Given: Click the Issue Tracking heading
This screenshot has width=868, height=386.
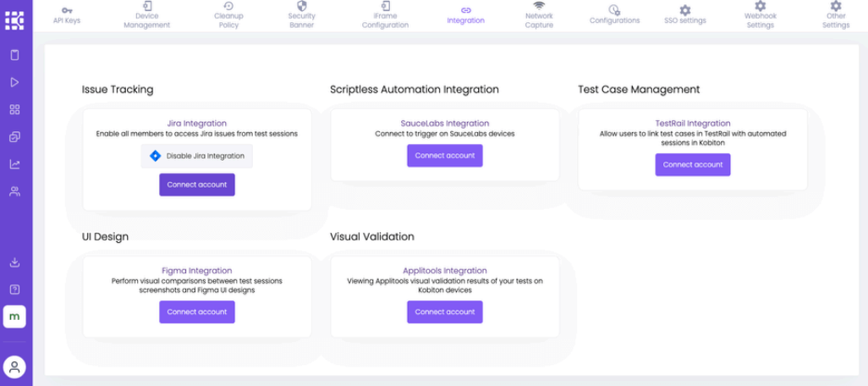Looking at the screenshot, I should coord(118,89).
